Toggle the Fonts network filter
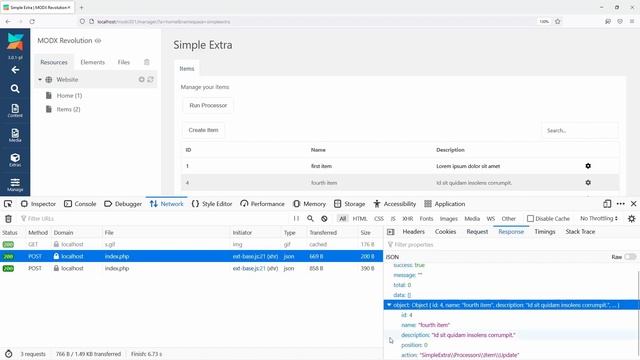The height and width of the screenshot is (360, 640). click(426, 219)
